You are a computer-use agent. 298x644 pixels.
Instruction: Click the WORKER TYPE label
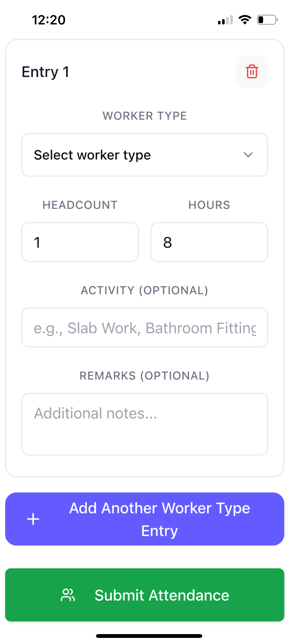144,116
